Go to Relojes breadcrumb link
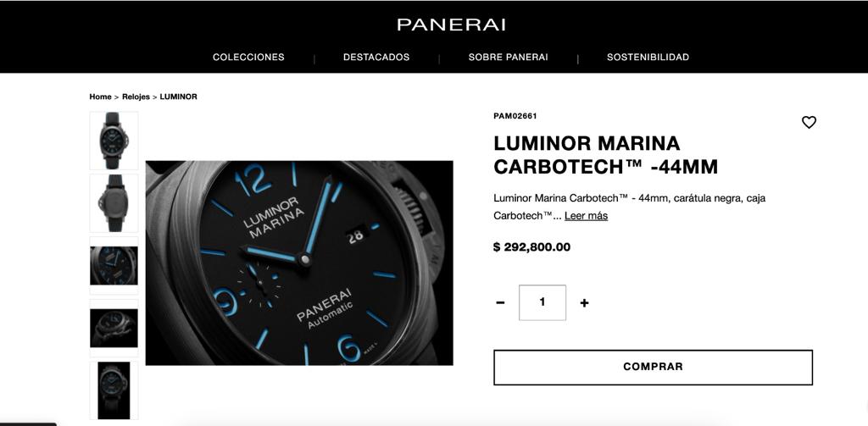Viewport: 868px width, 426px height. (136, 97)
